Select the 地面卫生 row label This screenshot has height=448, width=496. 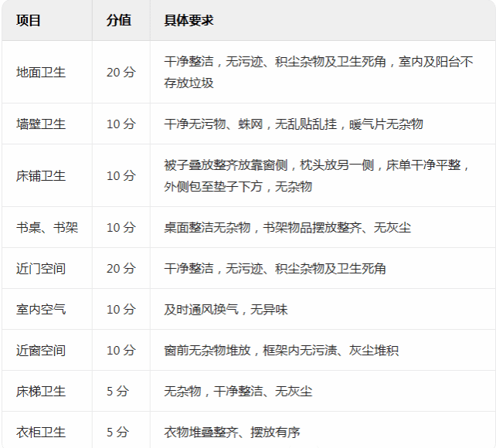tap(41, 73)
